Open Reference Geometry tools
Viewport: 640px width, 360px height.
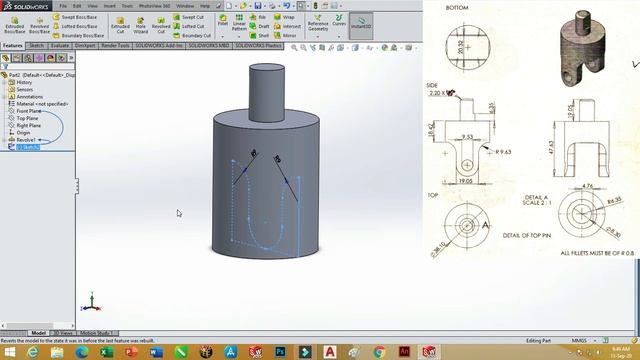click(x=318, y=23)
